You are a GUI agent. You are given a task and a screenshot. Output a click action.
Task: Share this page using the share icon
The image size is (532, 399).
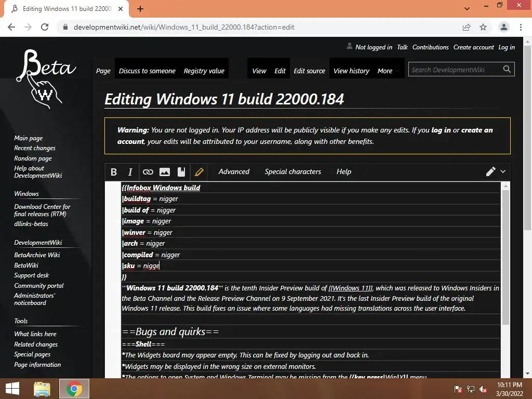click(467, 27)
